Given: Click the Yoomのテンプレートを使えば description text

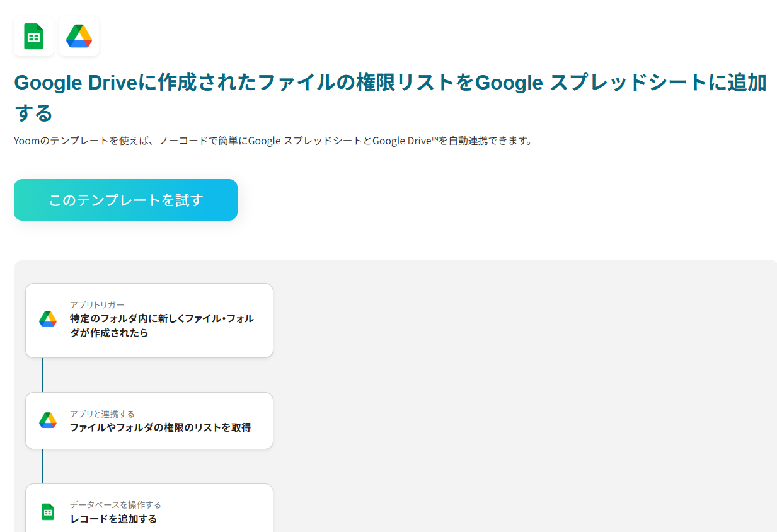Looking at the screenshot, I should click(x=273, y=141).
